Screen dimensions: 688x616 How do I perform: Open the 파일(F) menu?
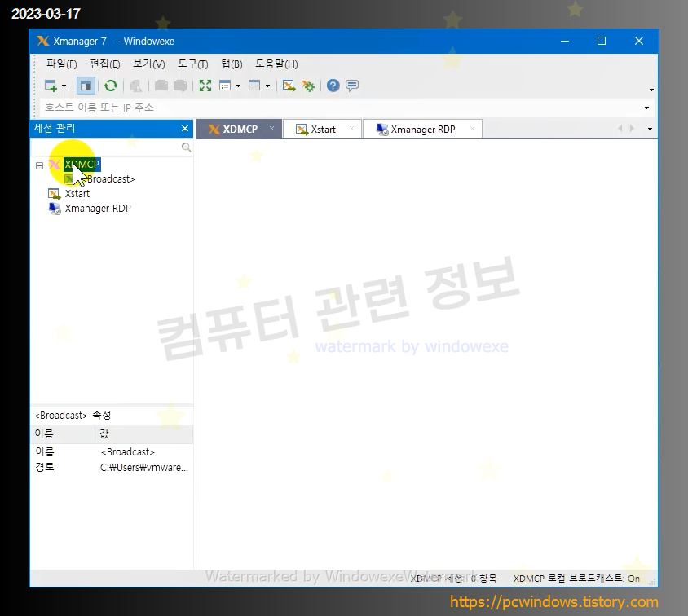62,64
